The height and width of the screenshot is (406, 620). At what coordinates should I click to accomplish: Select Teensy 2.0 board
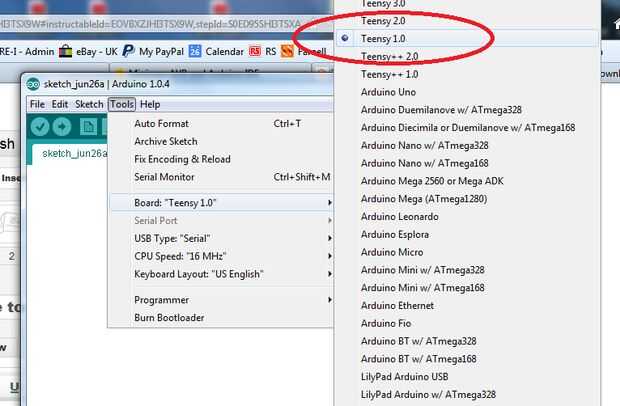click(x=467, y=21)
